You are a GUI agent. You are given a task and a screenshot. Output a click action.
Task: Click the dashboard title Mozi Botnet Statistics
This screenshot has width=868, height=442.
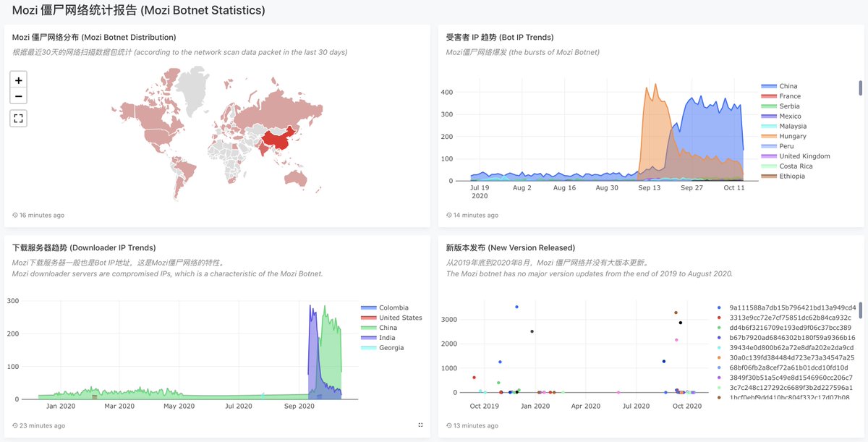pyautogui.click(x=138, y=10)
